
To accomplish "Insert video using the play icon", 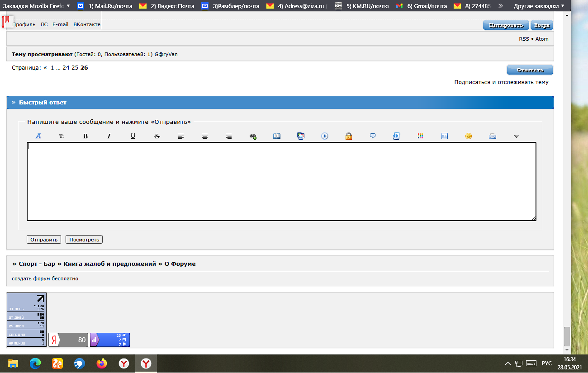I will coord(325,136).
